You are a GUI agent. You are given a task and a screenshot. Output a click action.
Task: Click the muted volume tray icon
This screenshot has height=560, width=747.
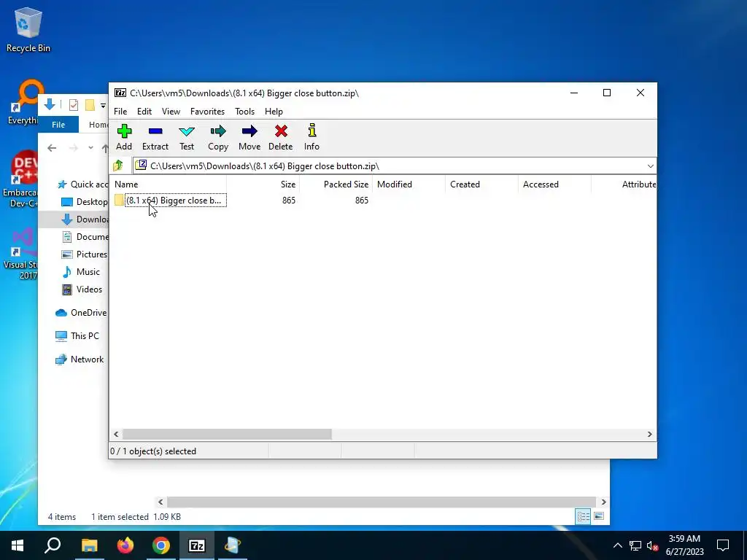coord(652,545)
